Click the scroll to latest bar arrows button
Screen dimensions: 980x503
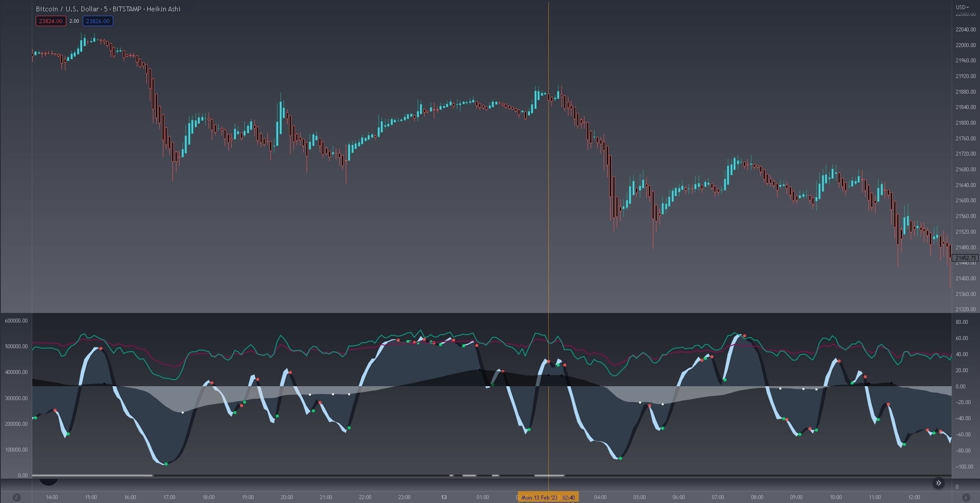(939, 483)
